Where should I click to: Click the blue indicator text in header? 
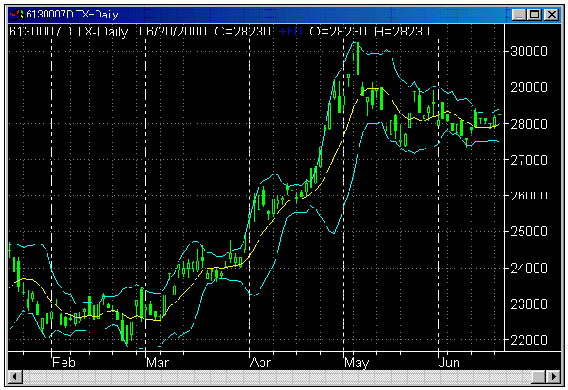[x=291, y=32]
